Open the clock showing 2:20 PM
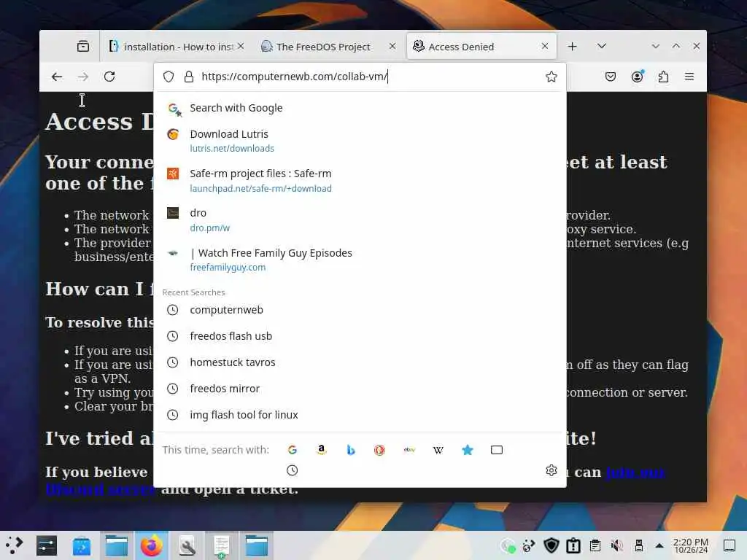 (x=690, y=545)
